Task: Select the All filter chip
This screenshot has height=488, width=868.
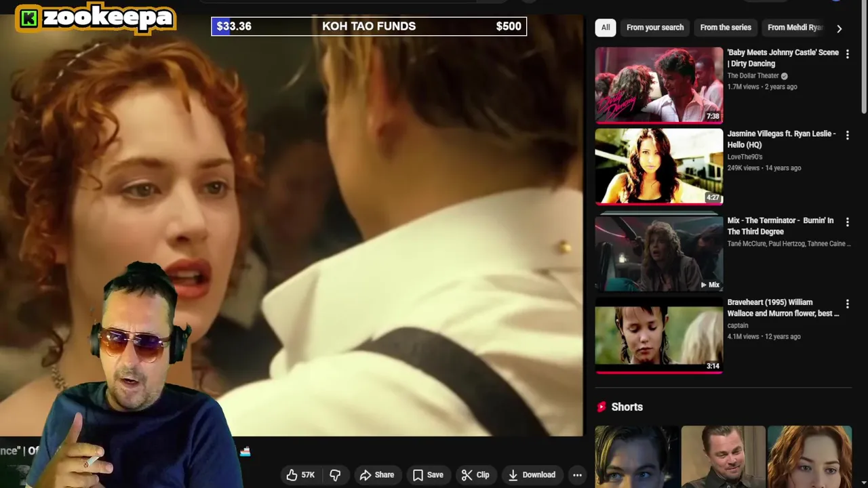Action: pos(606,28)
